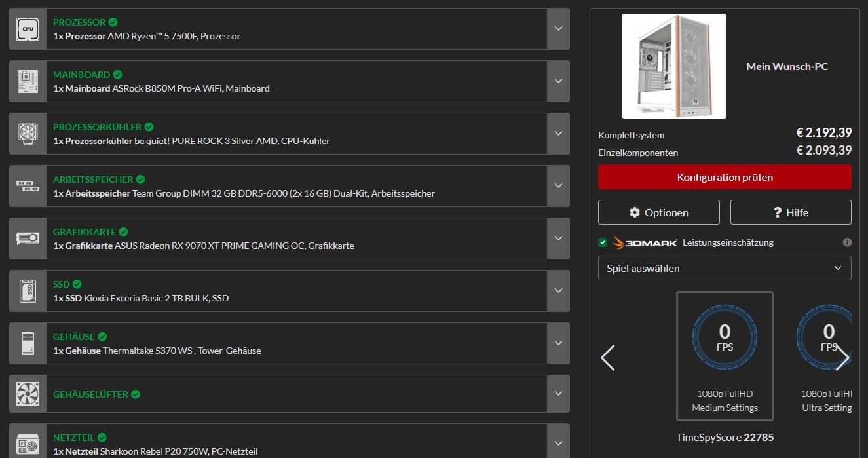Expand the SSD row chevron
868x458 pixels.
coord(558,291)
